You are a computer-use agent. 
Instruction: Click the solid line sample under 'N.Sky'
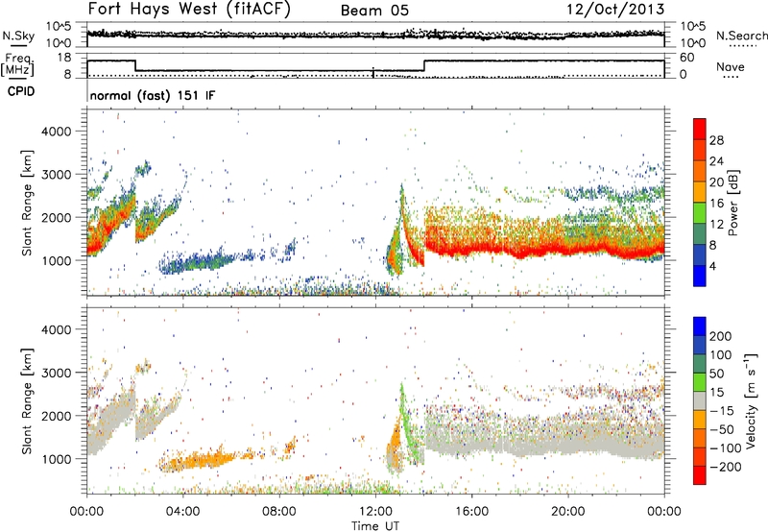pyautogui.click(x=18, y=46)
